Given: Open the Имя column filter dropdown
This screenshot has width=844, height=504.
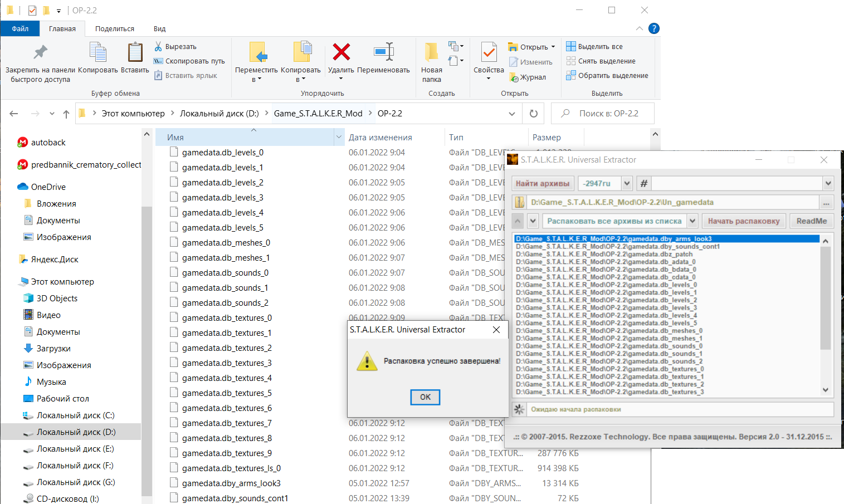Looking at the screenshot, I should click(x=339, y=138).
